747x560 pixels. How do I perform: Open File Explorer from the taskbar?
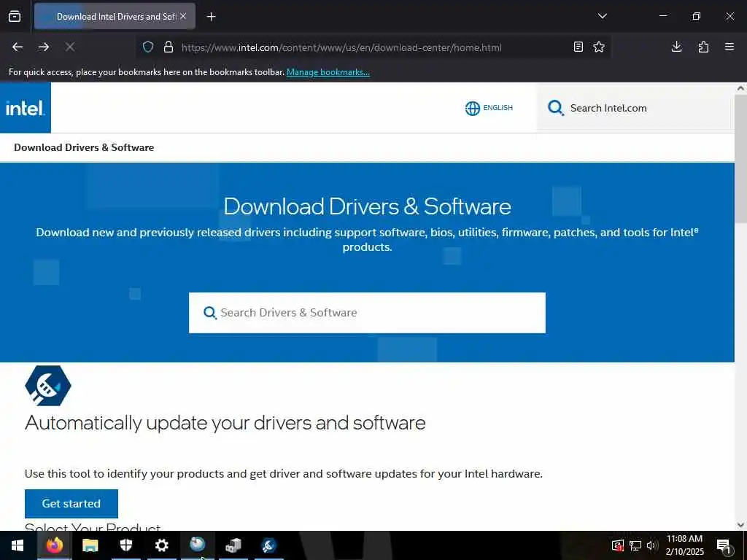(90, 545)
